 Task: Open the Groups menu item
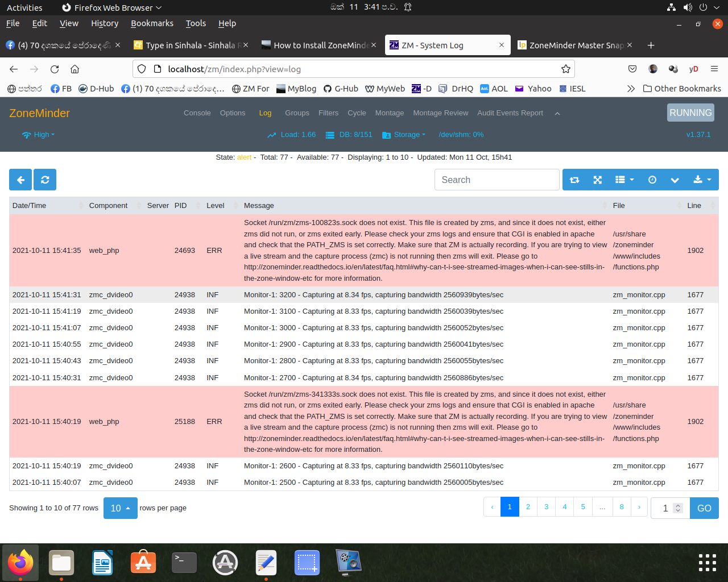[297, 113]
